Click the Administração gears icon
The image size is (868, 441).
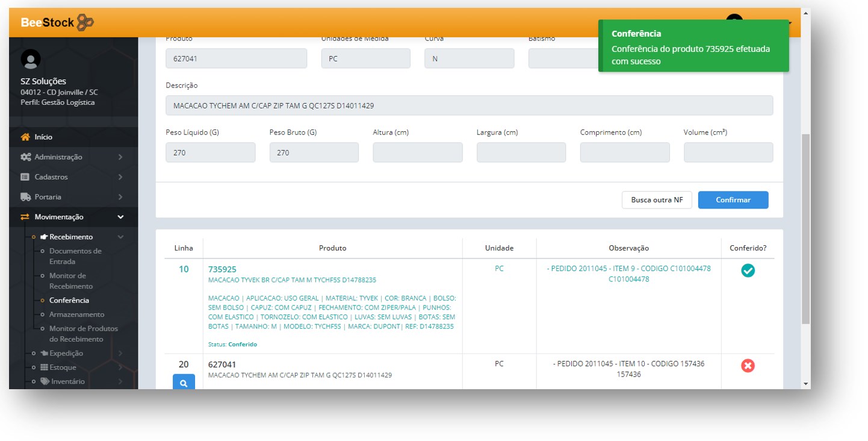click(25, 157)
